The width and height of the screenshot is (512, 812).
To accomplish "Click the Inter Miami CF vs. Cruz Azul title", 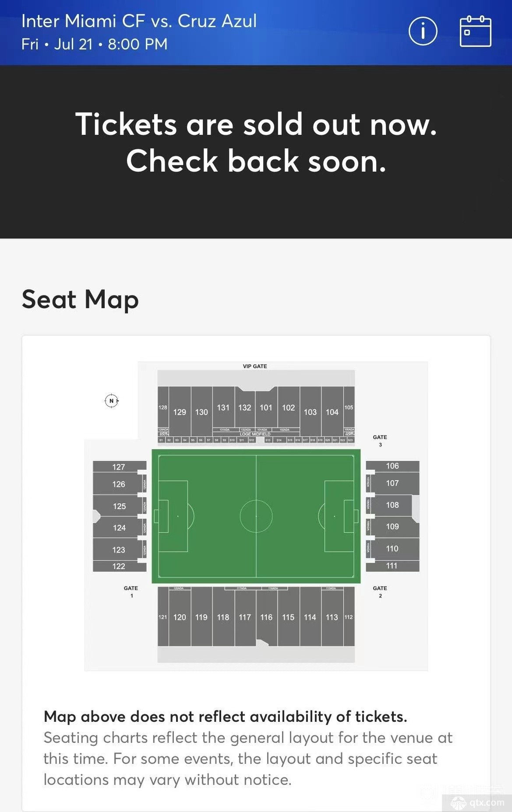I will coord(139,21).
